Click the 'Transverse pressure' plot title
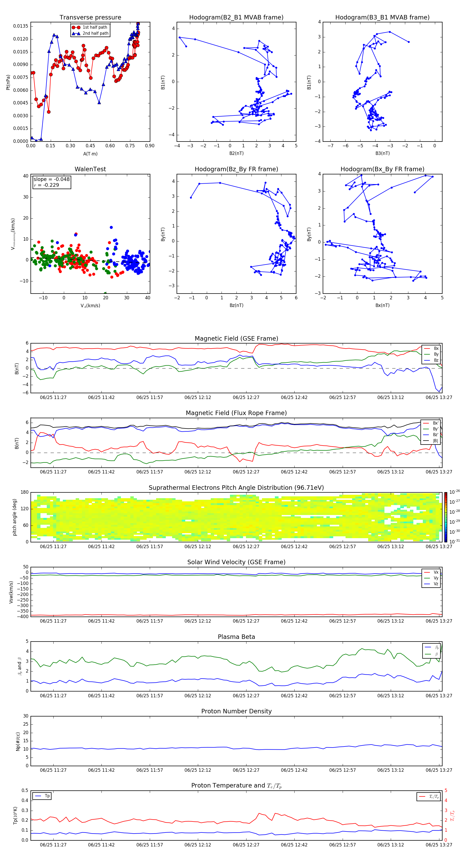Image resolution: width=473 pixels, height=868 pixels. [90, 17]
